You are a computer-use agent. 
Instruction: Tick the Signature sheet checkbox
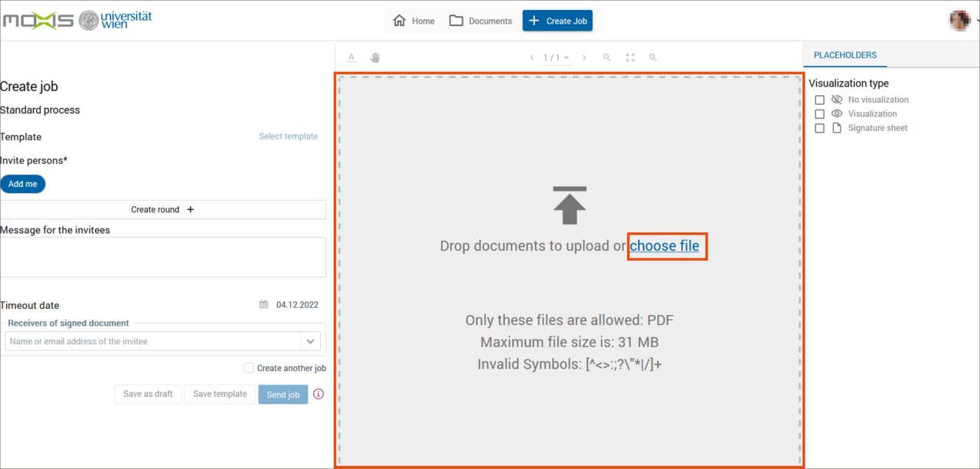point(819,128)
